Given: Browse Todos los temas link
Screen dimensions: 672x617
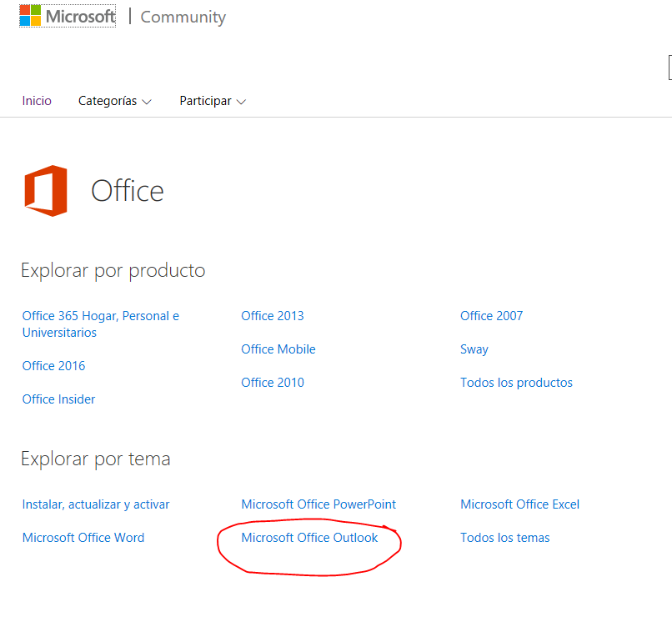Looking at the screenshot, I should 505,538.
